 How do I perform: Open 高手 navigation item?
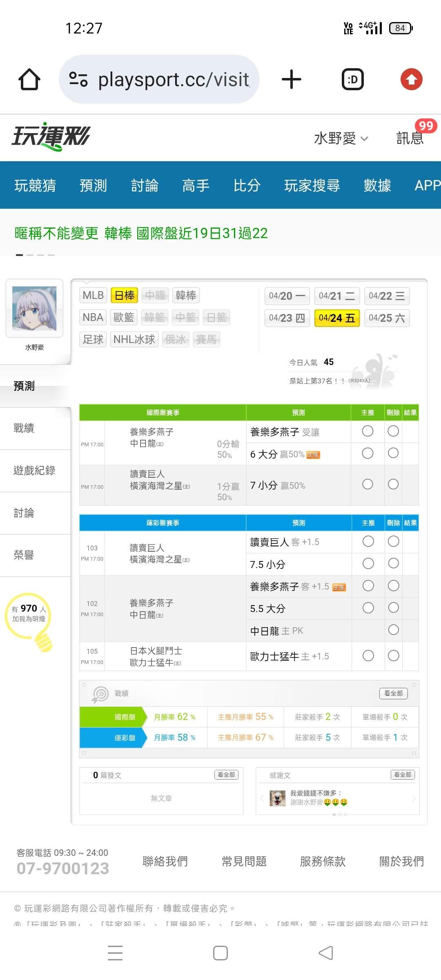coord(196,185)
